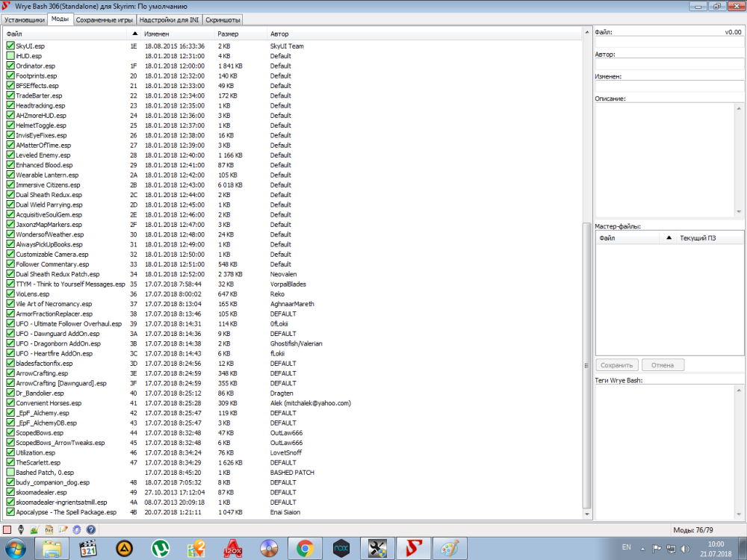Open the volume speaker tray icon
747x560 pixels.
pos(685,549)
